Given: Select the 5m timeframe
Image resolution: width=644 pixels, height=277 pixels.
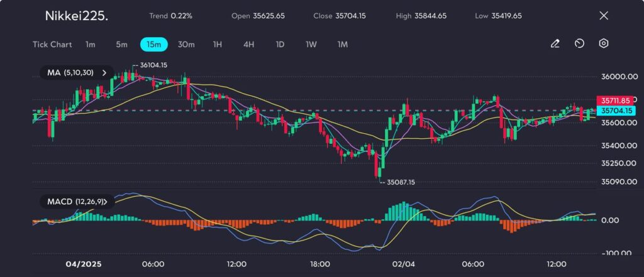Looking at the screenshot, I should pos(121,45).
